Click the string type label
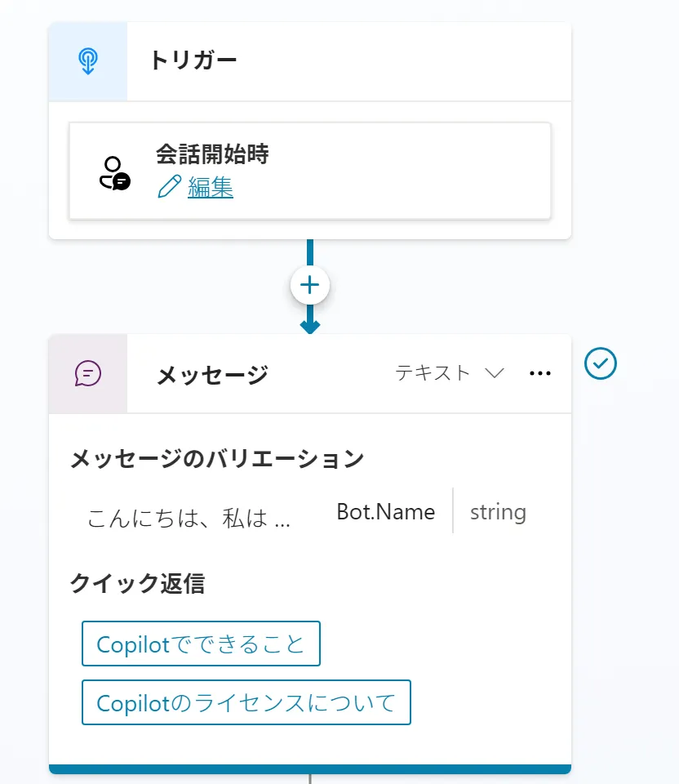The height and width of the screenshot is (784, 679). [498, 512]
